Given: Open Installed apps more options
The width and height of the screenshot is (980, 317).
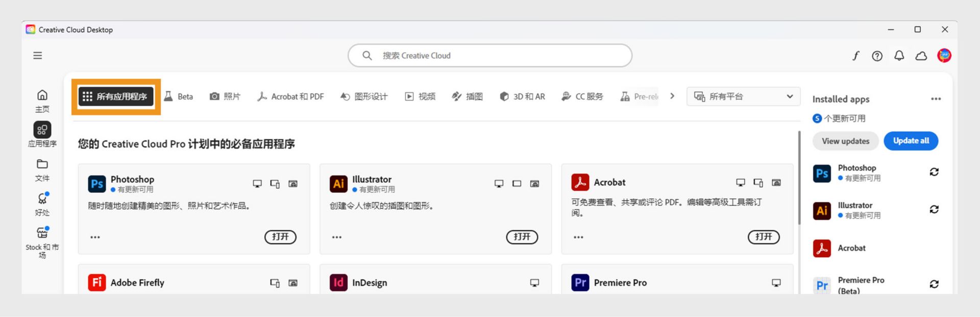Looking at the screenshot, I should click(936, 99).
